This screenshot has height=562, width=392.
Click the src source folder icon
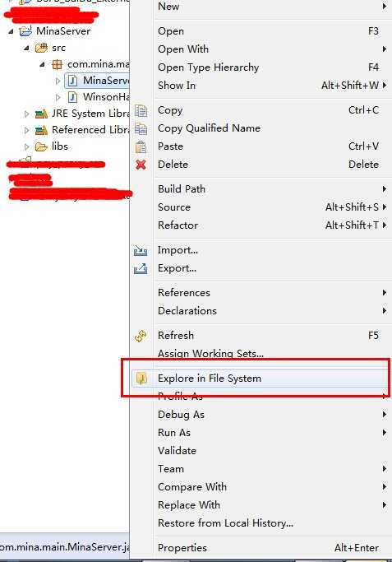pyautogui.click(x=42, y=48)
